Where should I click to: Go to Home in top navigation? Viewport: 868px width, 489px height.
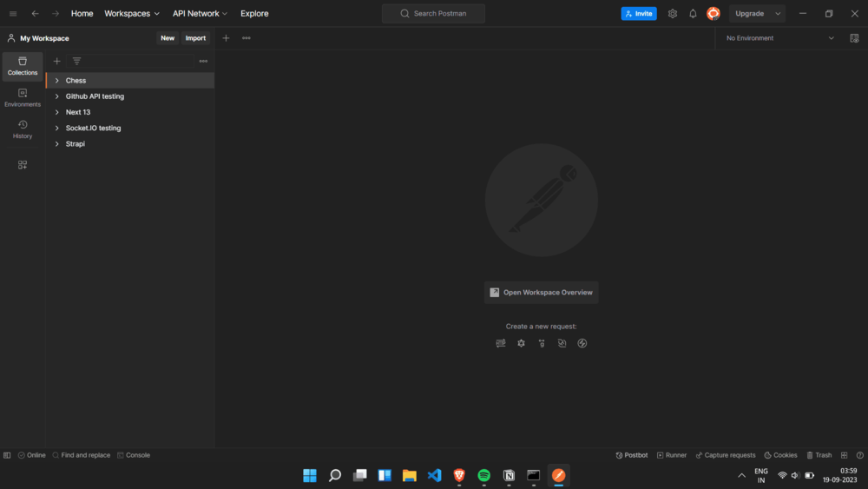tap(82, 14)
